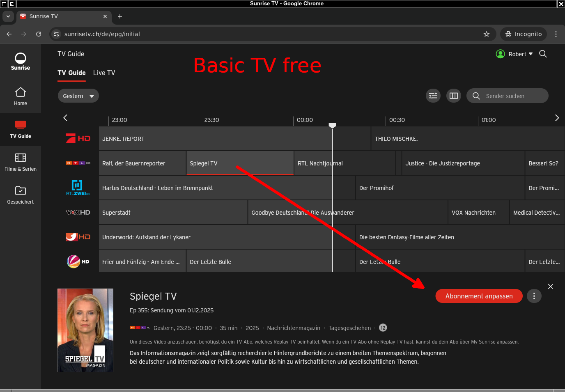Open the Gespeichert saved items
565x392 pixels.
(x=21, y=195)
